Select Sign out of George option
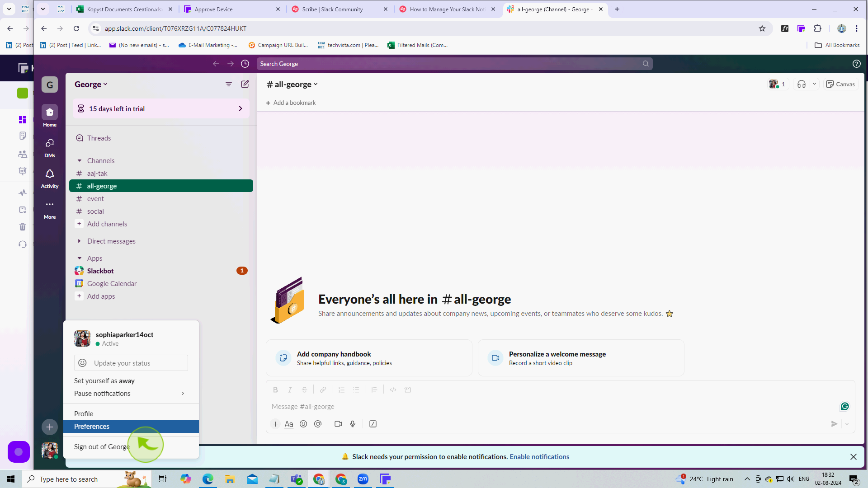 [x=103, y=446]
